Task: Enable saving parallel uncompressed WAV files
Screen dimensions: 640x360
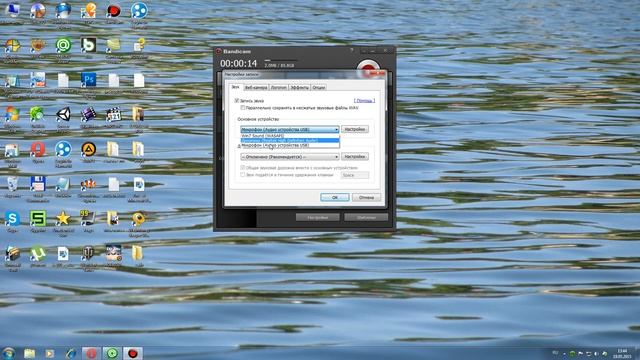Action: coord(242,108)
